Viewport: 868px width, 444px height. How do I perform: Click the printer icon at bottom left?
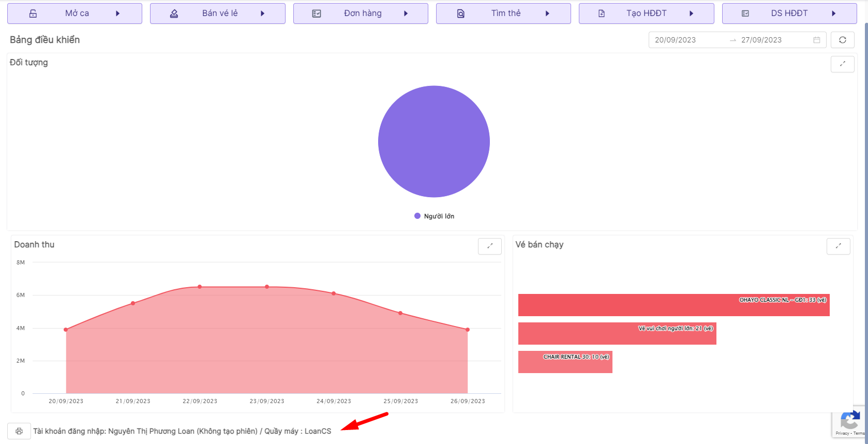[19, 431]
